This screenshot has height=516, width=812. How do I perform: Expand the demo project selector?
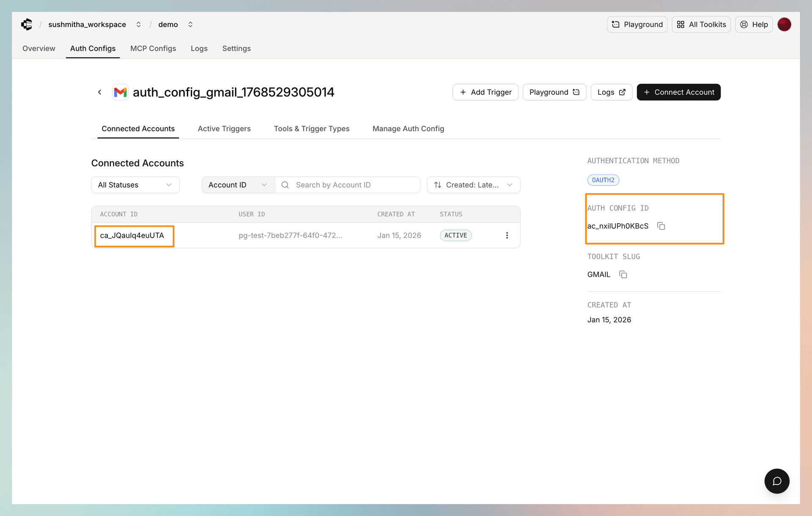[x=190, y=25]
